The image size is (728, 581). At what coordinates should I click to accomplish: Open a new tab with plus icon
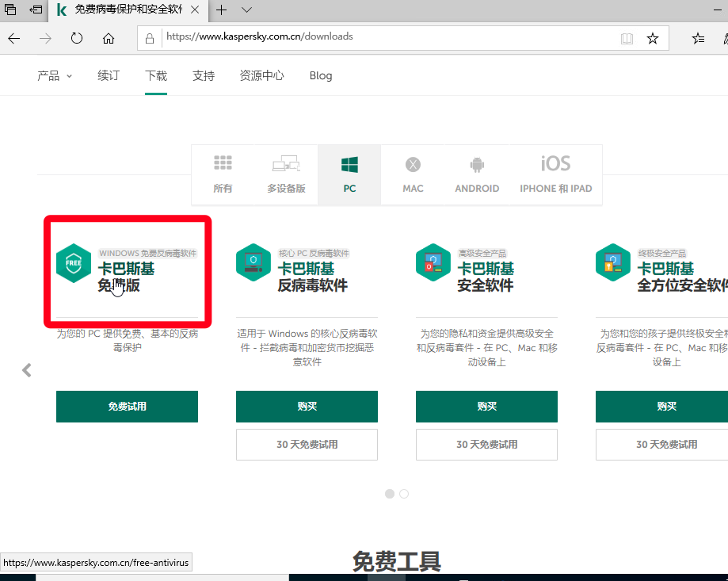222,10
